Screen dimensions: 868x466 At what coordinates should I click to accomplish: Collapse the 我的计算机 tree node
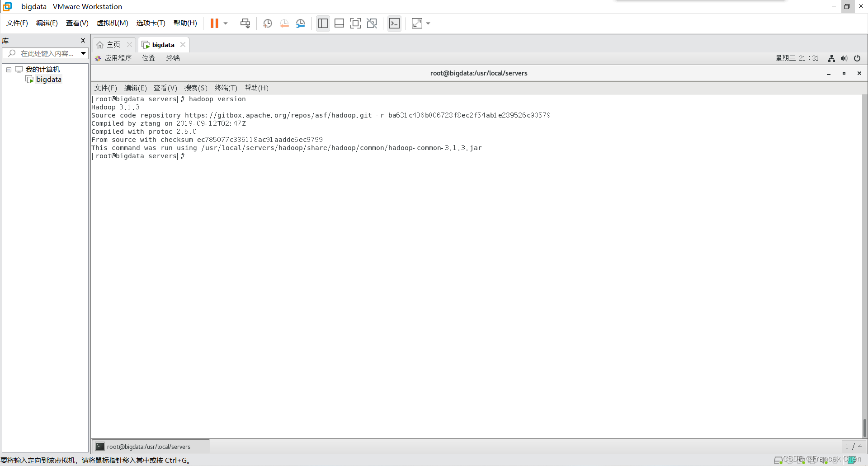click(x=9, y=70)
